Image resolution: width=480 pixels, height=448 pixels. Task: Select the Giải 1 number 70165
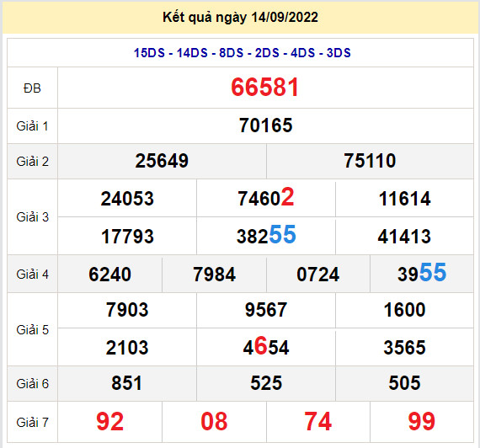(x=266, y=125)
